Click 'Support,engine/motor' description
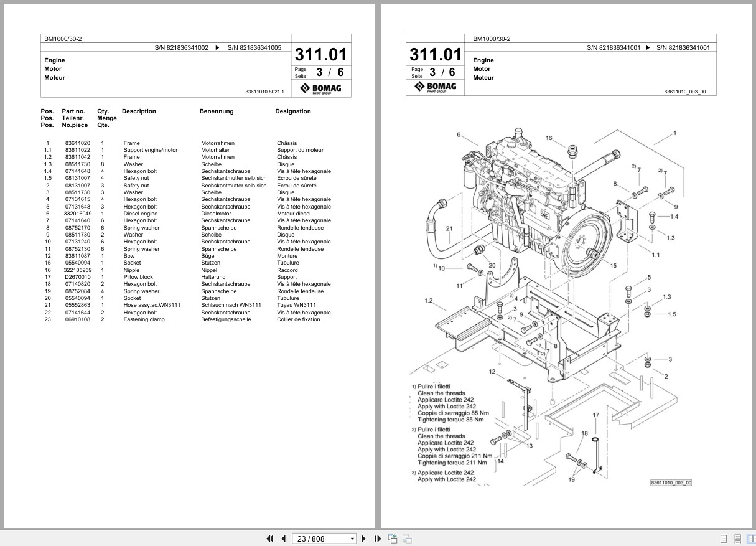 pyautogui.click(x=151, y=150)
